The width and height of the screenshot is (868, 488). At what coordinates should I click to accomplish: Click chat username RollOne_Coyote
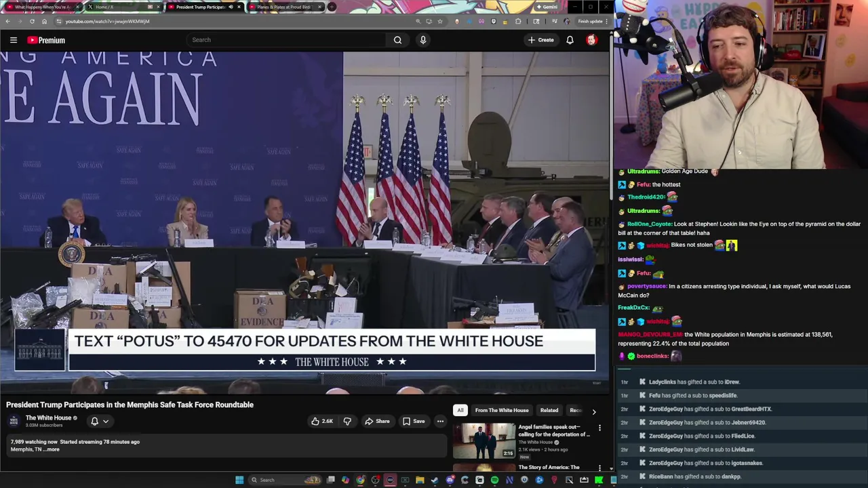[x=649, y=224]
